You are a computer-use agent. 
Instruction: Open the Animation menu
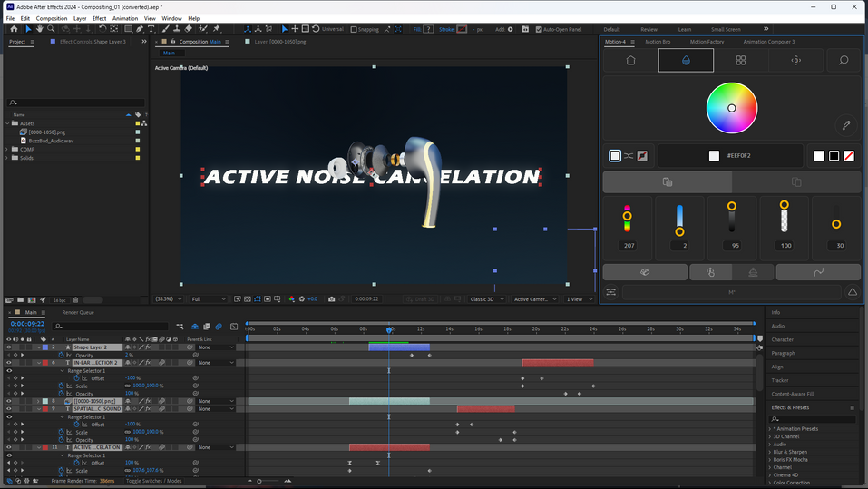point(125,18)
